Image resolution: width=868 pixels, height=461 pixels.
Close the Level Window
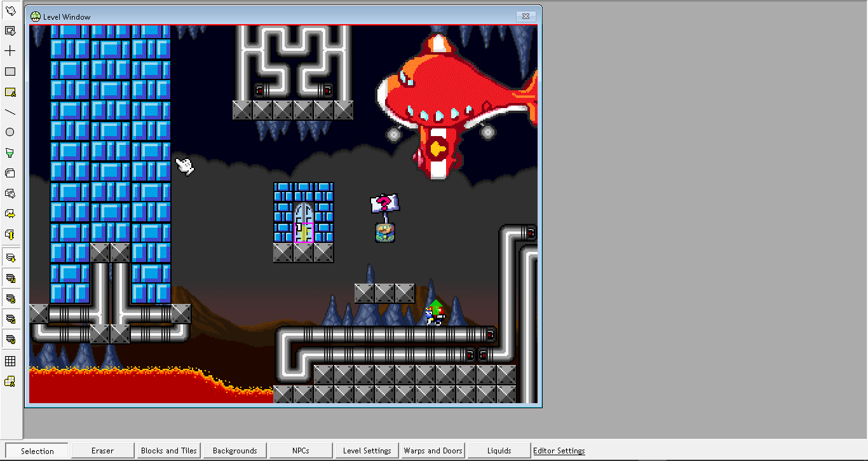pos(525,17)
